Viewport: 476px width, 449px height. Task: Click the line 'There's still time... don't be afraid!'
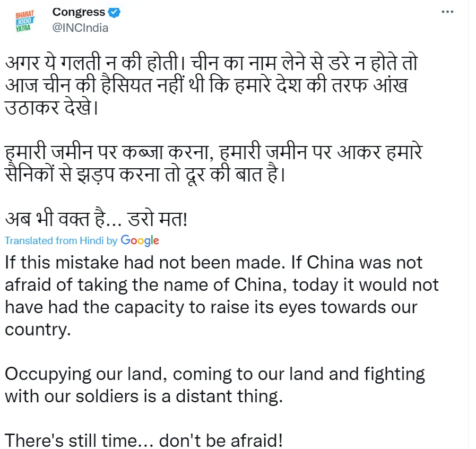[143, 441]
